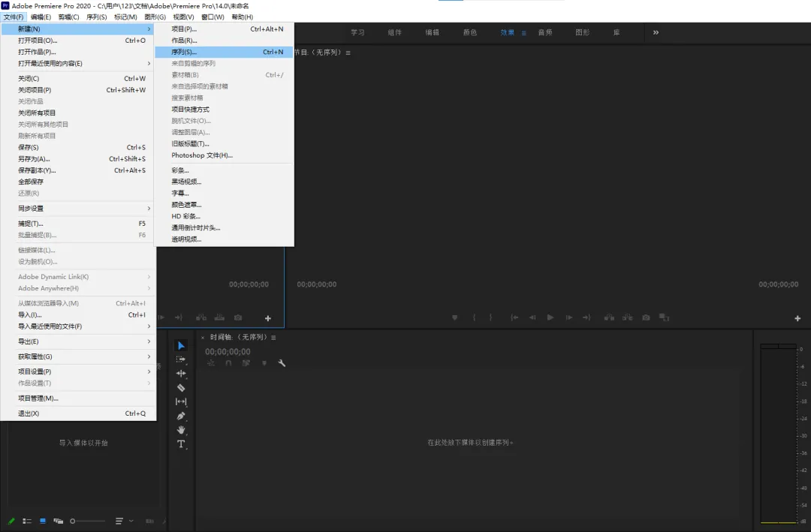The height and width of the screenshot is (532, 811).
Task: Switch to 音频 workspace tab
Action: tap(545, 32)
